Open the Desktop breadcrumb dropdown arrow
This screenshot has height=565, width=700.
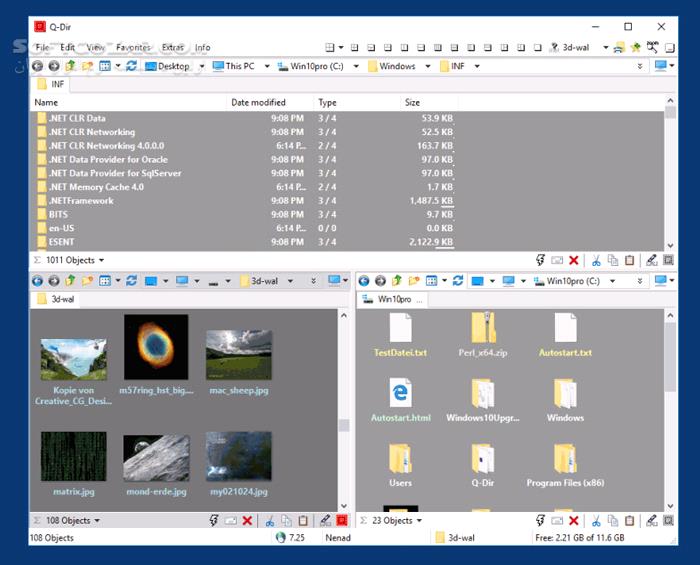click(x=202, y=67)
